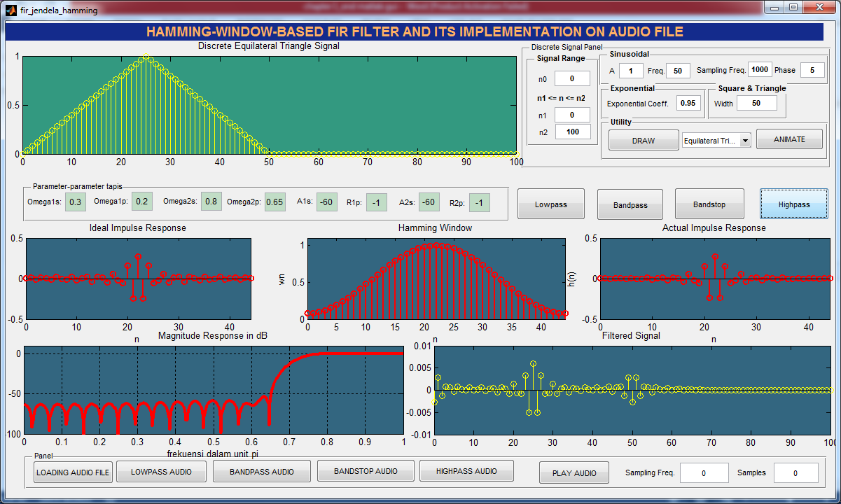Viewport: 841px width, 504px height.
Task: Edit the Freq. field showing 50
Action: [x=677, y=70]
